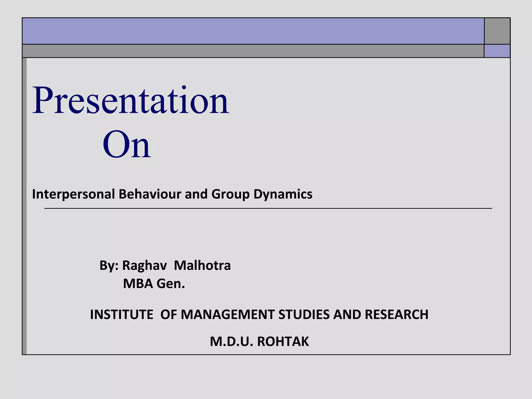Click the word "Dynamics" in the subtitle

pos(283,194)
